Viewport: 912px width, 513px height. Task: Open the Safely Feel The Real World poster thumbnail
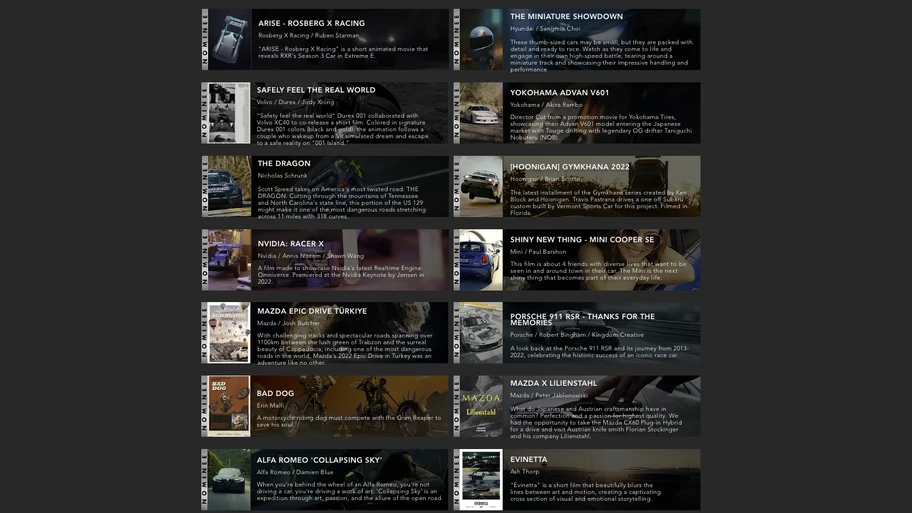(x=229, y=113)
